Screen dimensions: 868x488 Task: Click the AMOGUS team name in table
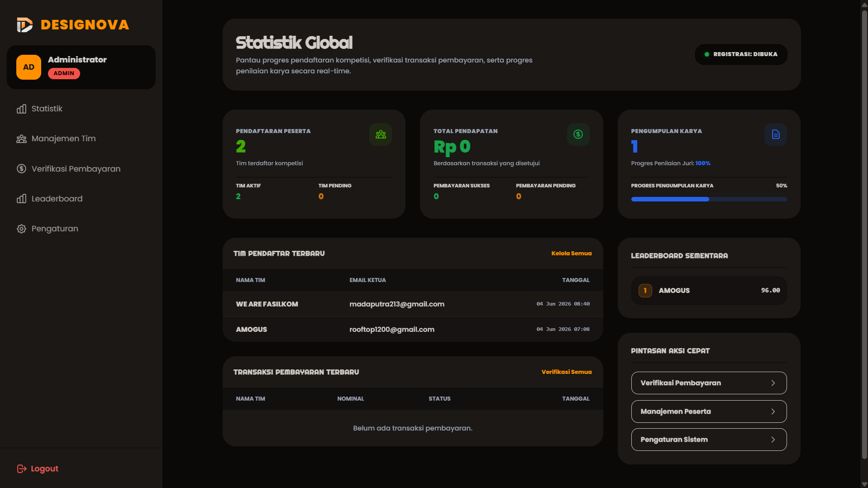(251, 330)
